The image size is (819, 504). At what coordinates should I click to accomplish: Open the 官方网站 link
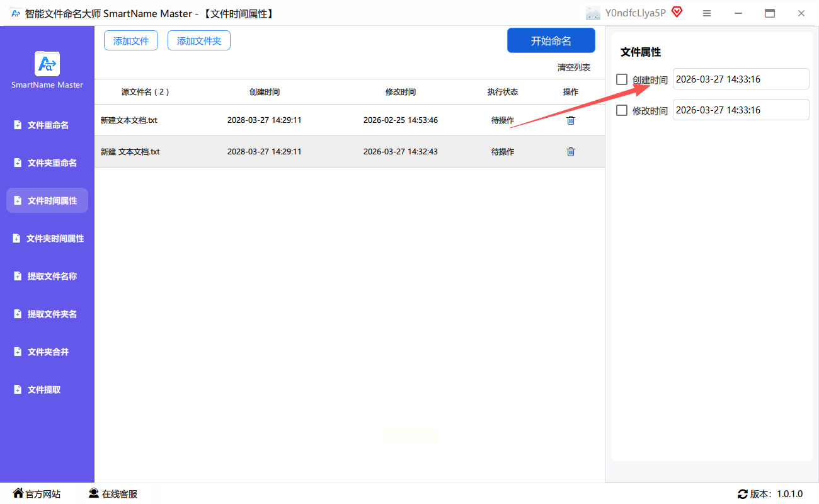pos(43,494)
